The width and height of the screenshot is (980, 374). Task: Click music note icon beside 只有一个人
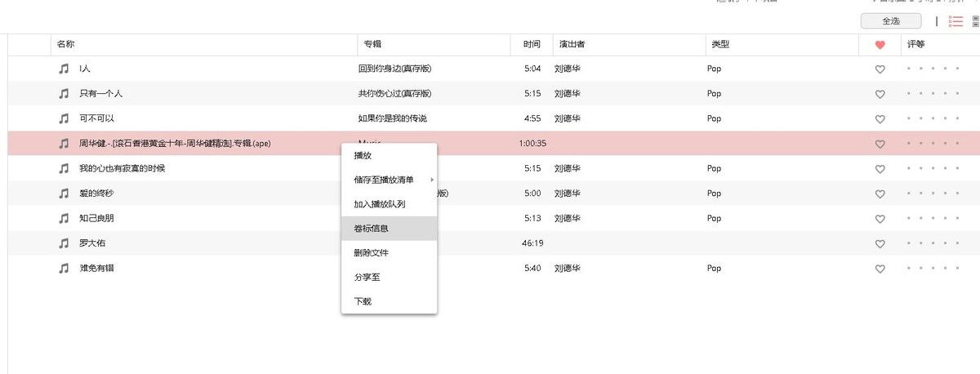pos(64,94)
